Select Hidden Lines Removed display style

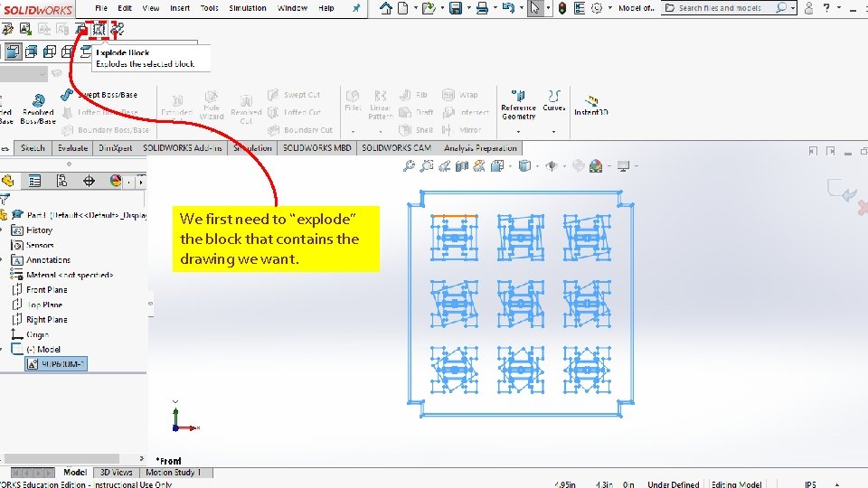[x=50, y=52]
